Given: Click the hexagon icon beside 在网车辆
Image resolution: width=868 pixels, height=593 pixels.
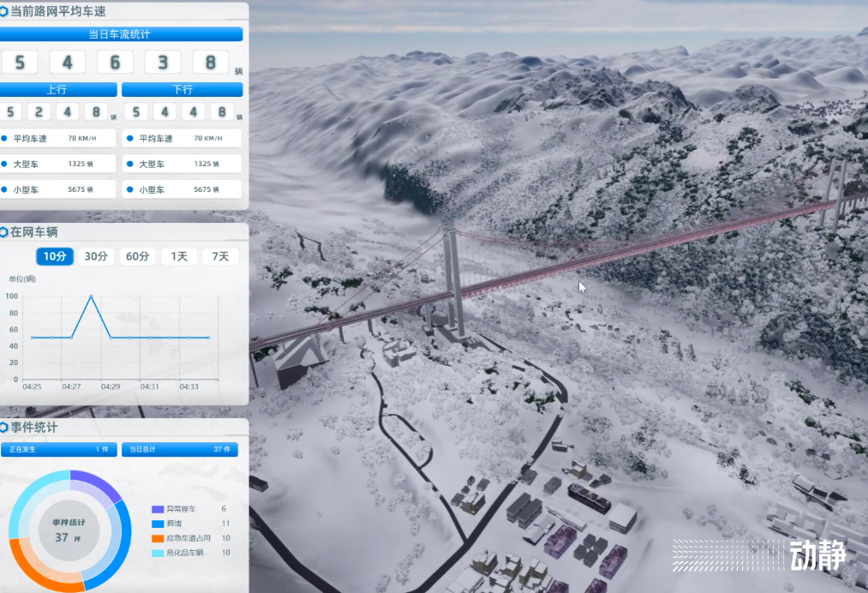Looking at the screenshot, I should pyautogui.click(x=4, y=232).
